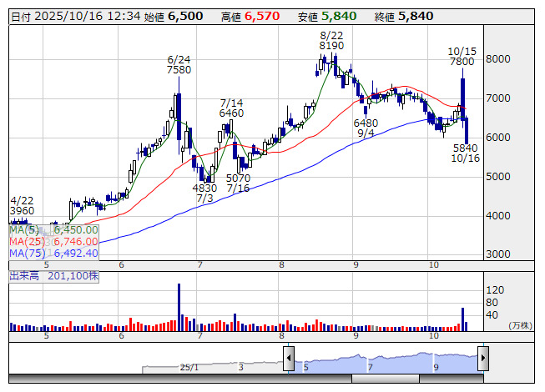Click the large October volume bar
The width and height of the screenshot is (545, 392).
click(462, 319)
